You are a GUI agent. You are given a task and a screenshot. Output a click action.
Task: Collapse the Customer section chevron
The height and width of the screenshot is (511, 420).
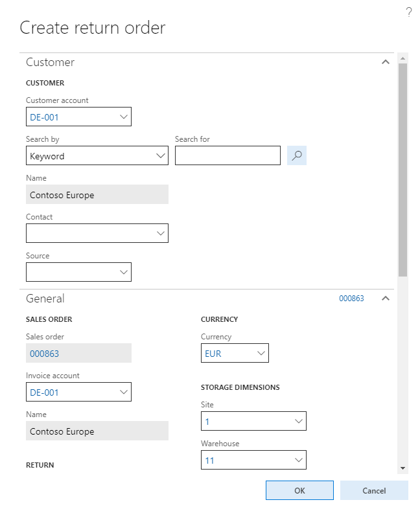coord(386,62)
